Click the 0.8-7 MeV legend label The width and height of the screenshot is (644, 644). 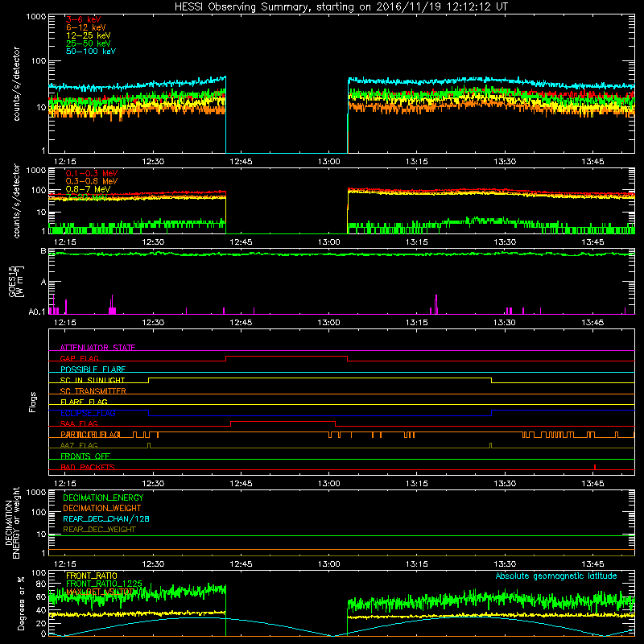tap(88, 189)
